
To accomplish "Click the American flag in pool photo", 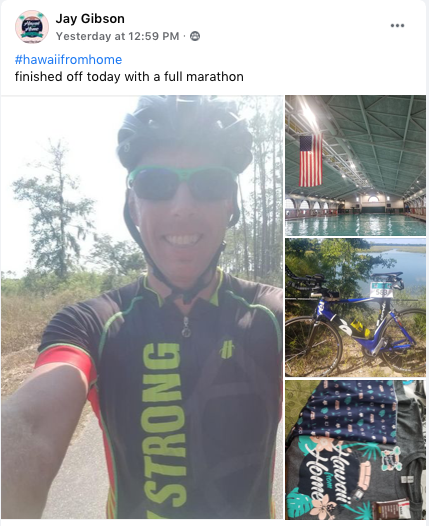I will pos(311,161).
